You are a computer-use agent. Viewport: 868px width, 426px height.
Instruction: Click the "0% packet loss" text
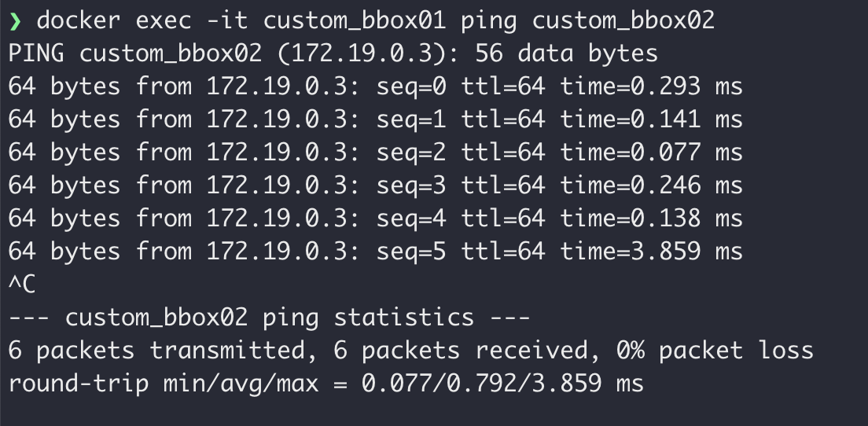[x=715, y=351]
